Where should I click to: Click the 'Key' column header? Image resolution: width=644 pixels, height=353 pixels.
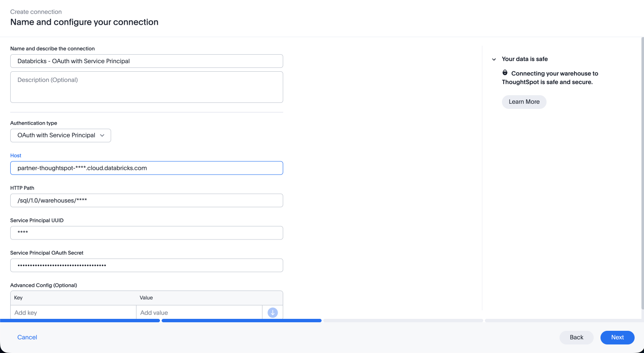(18, 298)
